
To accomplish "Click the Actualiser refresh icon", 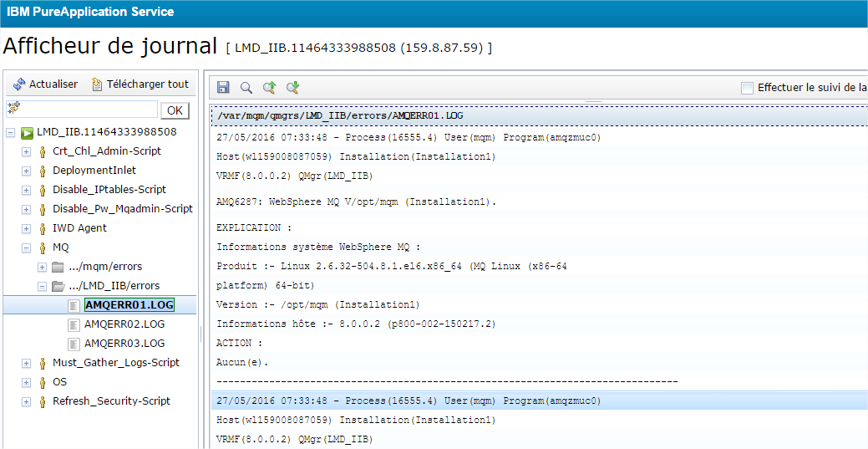I will (19, 84).
